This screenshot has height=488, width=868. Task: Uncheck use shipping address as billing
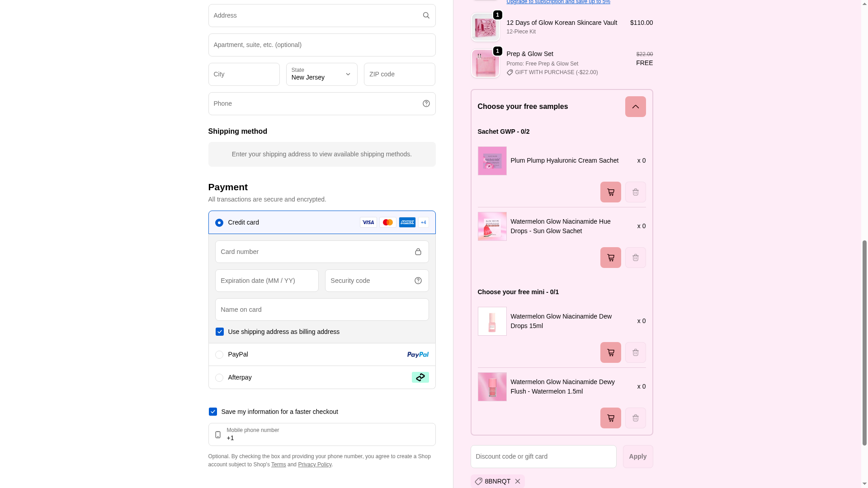[220, 332]
